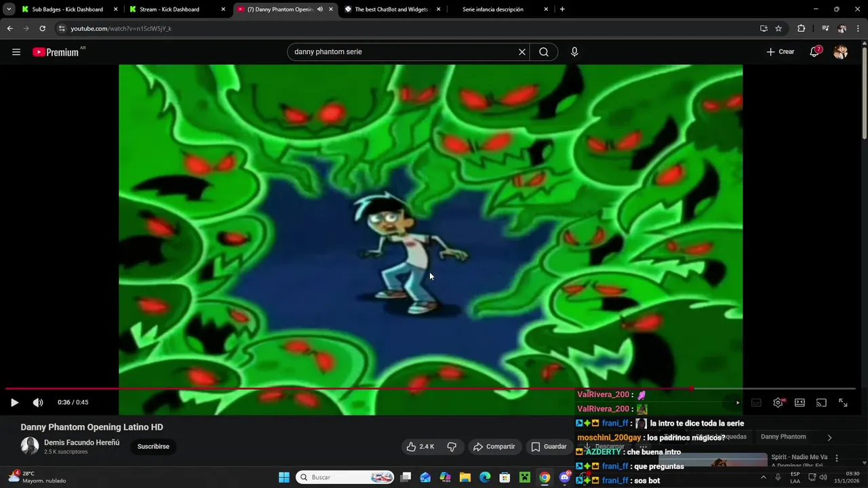Open Chrome extensions puzzle icon
The width and height of the screenshot is (868, 488).
[802, 28]
